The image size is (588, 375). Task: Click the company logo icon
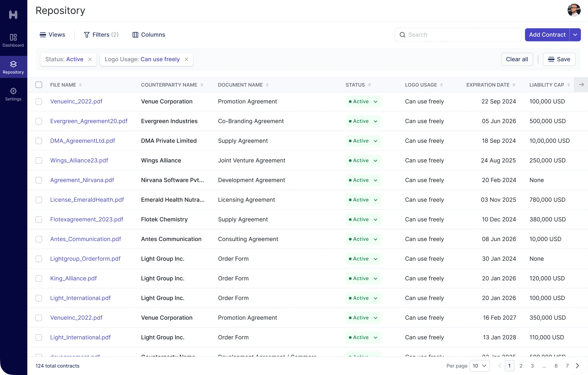(x=13, y=15)
